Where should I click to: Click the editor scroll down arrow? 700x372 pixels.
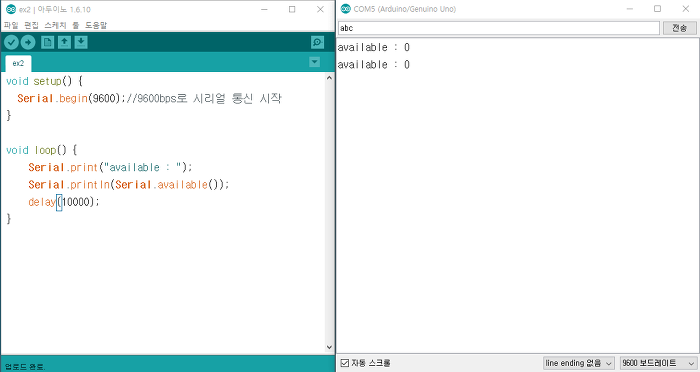329,347
